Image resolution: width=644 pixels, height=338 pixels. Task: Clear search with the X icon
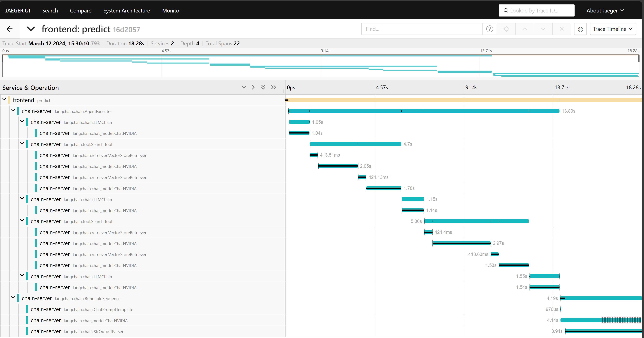(x=562, y=29)
